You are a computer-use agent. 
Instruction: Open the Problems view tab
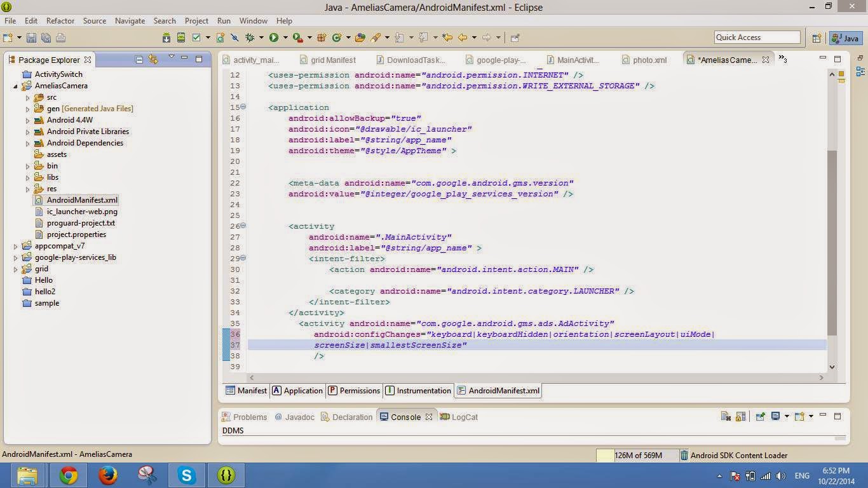[x=244, y=417]
